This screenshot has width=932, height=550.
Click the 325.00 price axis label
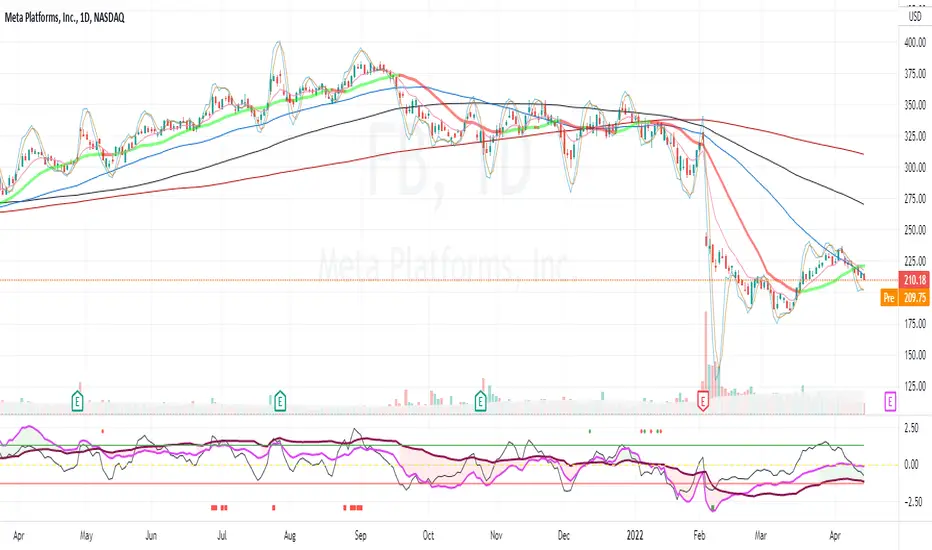915,136
